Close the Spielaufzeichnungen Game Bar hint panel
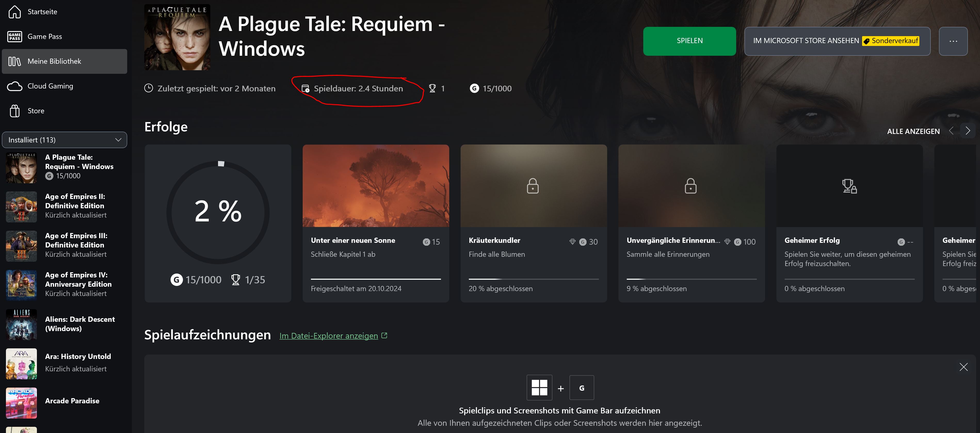 [963, 367]
